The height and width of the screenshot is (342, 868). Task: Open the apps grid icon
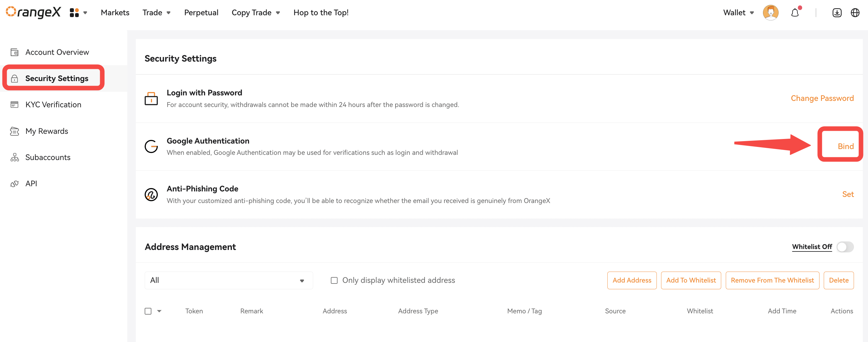click(x=74, y=13)
